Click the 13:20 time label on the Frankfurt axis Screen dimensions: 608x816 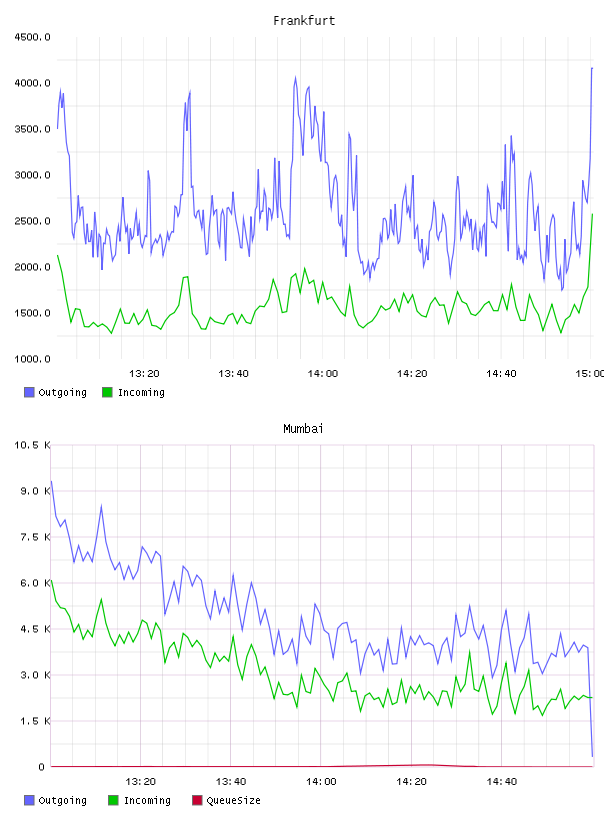pyautogui.click(x=144, y=374)
